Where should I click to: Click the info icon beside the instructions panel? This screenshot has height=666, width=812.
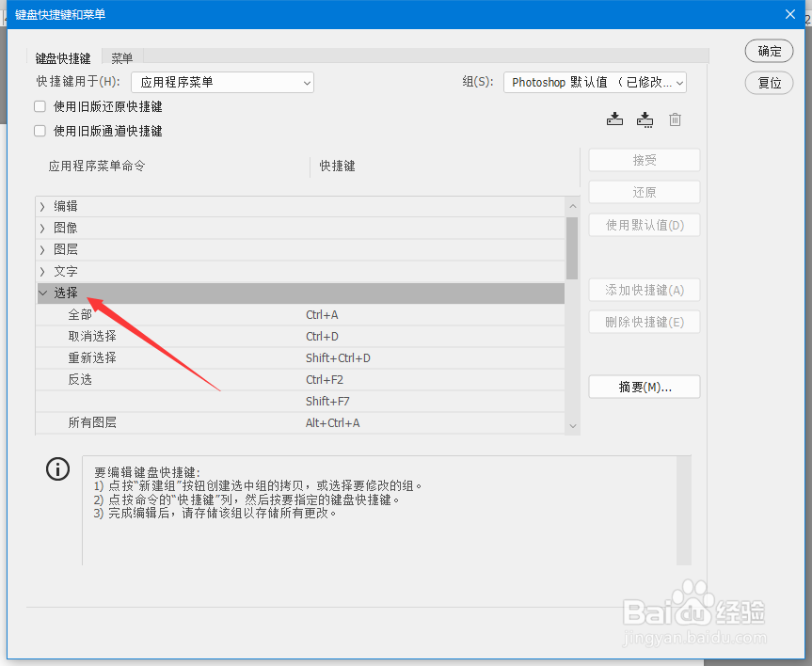(x=57, y=468)
